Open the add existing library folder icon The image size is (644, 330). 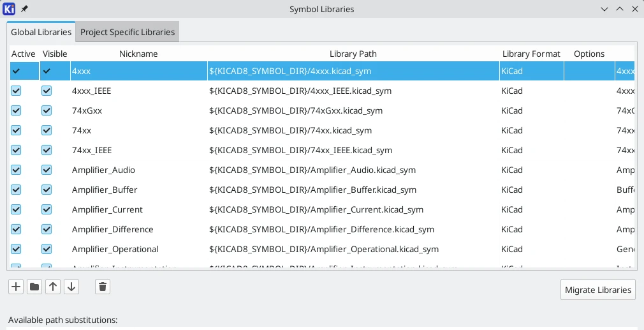34,287
